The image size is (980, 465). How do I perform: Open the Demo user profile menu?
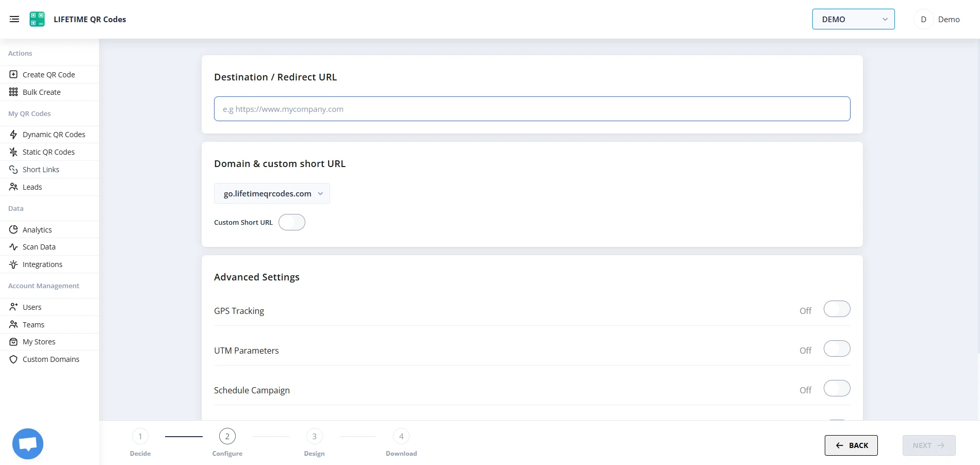point(938,19)
